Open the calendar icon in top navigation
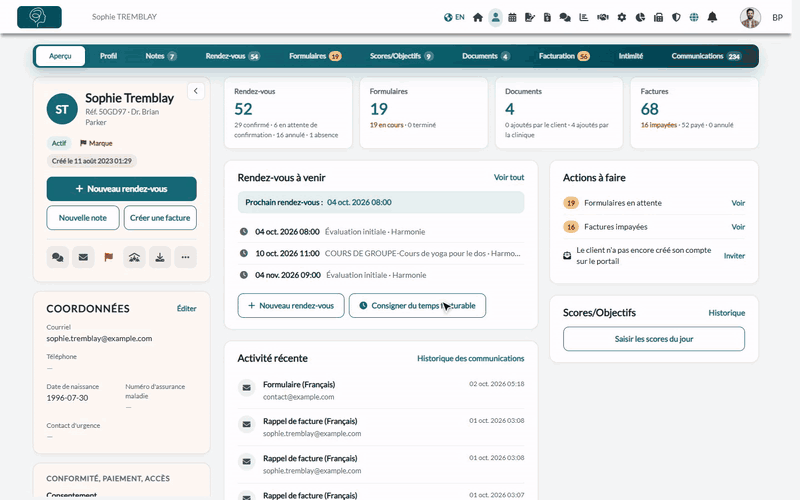The image size is (800, 500). [512, 17]
